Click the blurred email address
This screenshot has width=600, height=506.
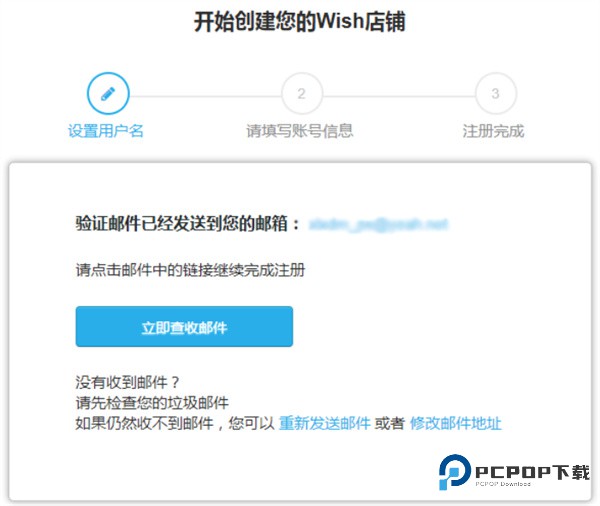(x=378, y=224)
